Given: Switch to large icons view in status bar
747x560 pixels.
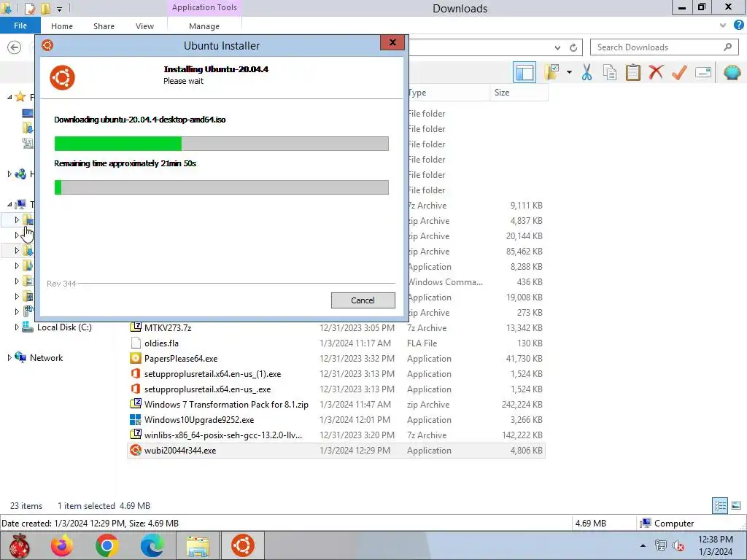Looking at the screenshot, I should click(736, 506).
